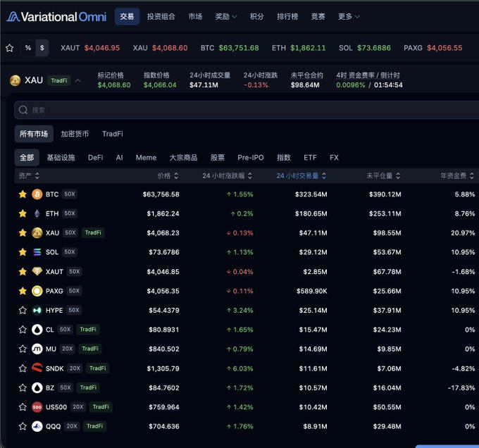Unfavorite XAUT using its star
This screenshot has height=448, width=479.
pyautogui.click(x=23, y=271)
